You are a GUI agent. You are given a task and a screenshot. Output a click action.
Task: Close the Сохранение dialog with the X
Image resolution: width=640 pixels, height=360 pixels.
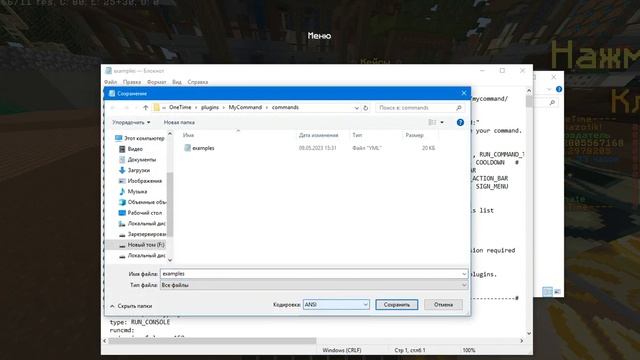(464, 93)
